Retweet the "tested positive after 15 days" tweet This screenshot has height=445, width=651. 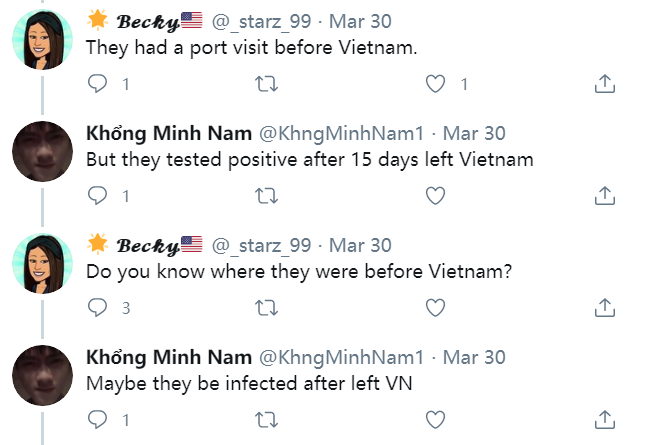[x=266, y=196]
